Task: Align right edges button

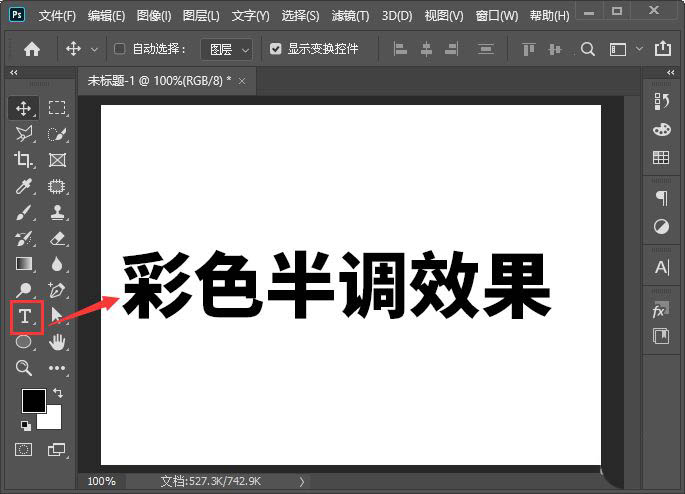Action: (x=452, y=48)
